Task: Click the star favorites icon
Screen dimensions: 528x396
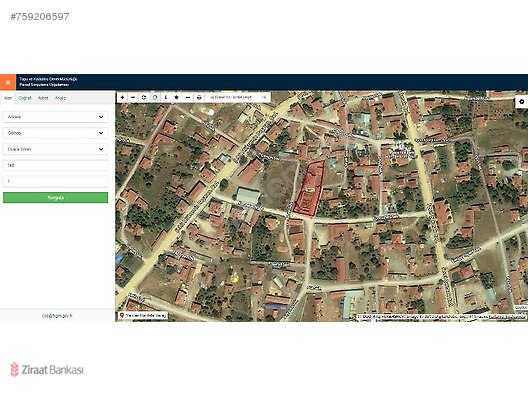Action: point(176,97)
